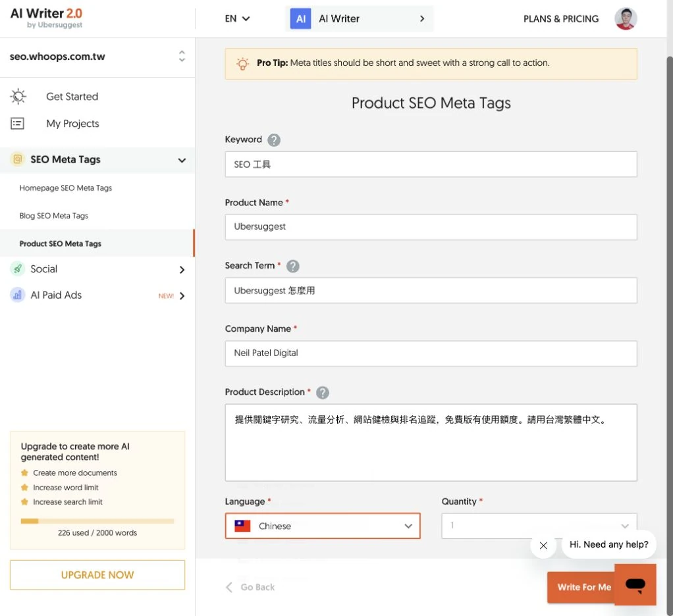
Task: Click the Get Started sun icon
Action: point(18,97)
